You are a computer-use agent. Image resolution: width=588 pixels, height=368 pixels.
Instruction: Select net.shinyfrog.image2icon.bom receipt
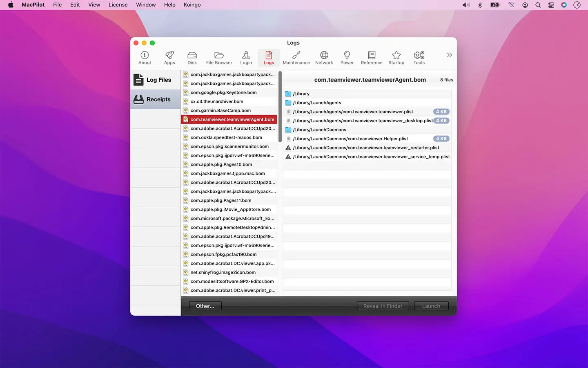click(229, 272)
